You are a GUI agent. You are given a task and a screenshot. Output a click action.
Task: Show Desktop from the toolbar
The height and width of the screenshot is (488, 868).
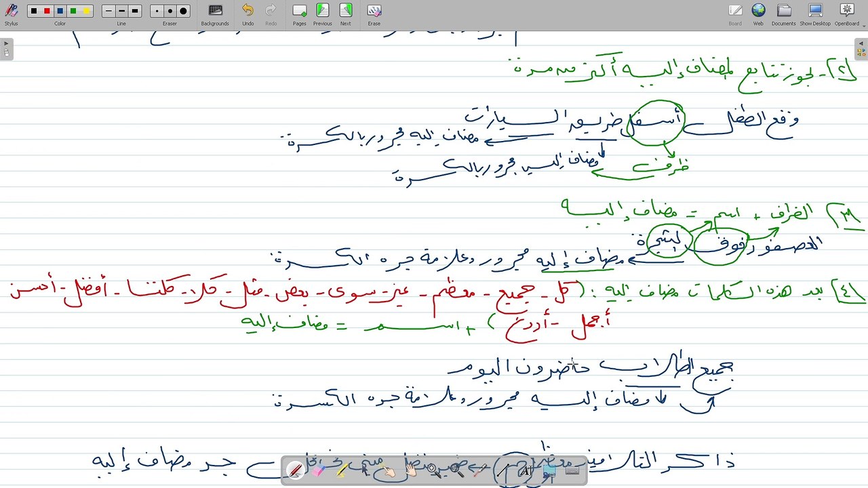pos(815,14)
